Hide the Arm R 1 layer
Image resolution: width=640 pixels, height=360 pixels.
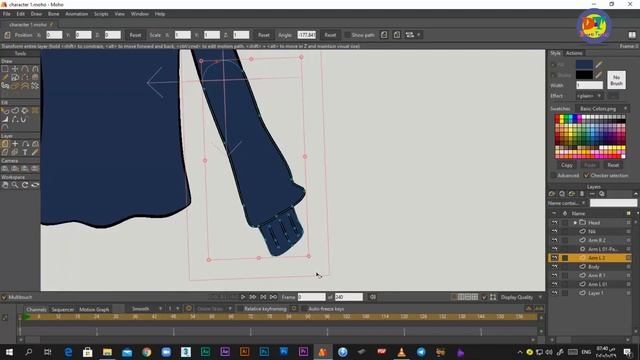coord(554,276)
